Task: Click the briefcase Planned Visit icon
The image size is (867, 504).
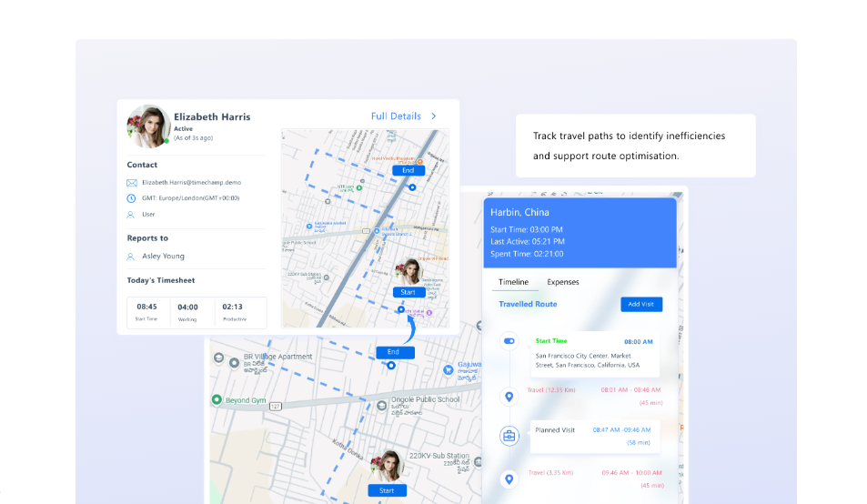Action: coord(509,436)
